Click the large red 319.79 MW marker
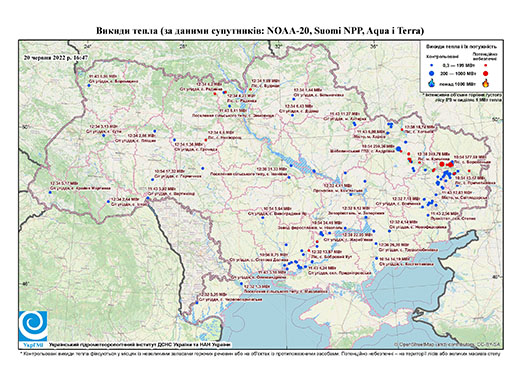Image resolution: width=520 pixels, height=368 pixels. pos(442,164)
